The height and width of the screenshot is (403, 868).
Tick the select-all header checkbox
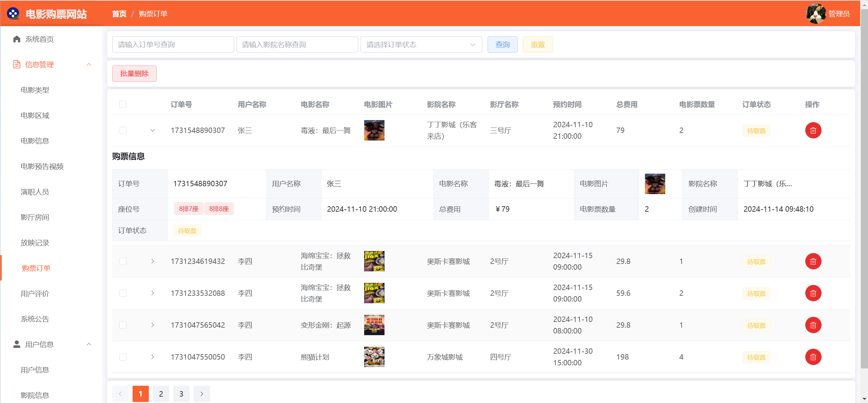click(123, 104)
